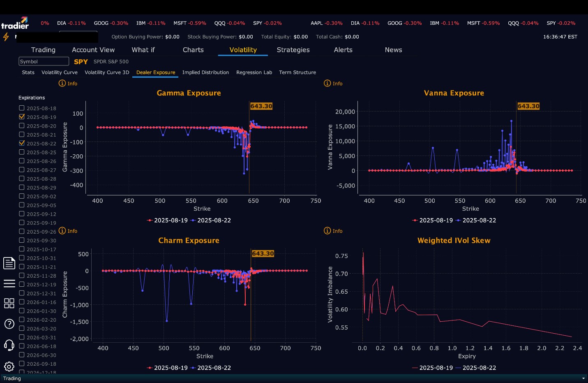
Task: Switch to the Volatility Curve sub-tab
Action: [x=60, y=72]
